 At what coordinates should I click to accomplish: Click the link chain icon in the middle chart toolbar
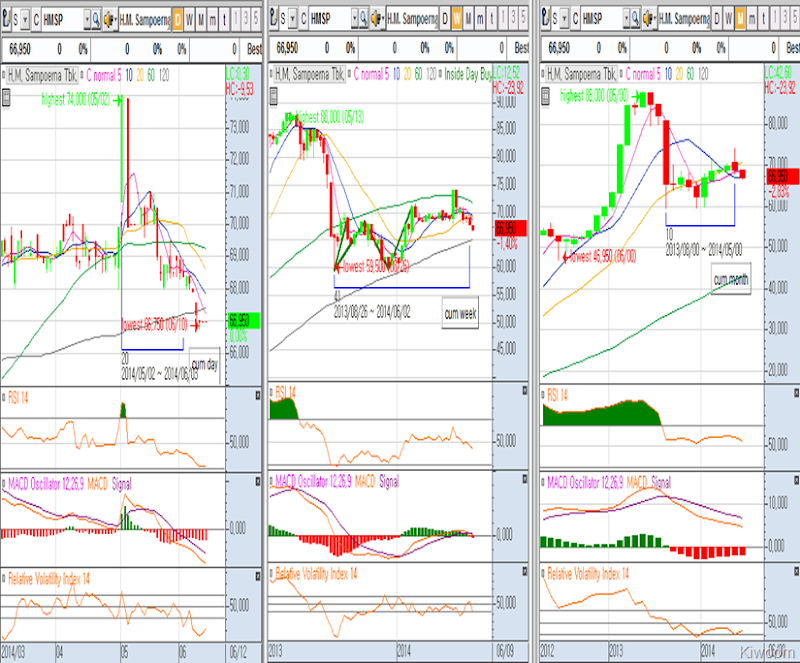coord(273,19)
